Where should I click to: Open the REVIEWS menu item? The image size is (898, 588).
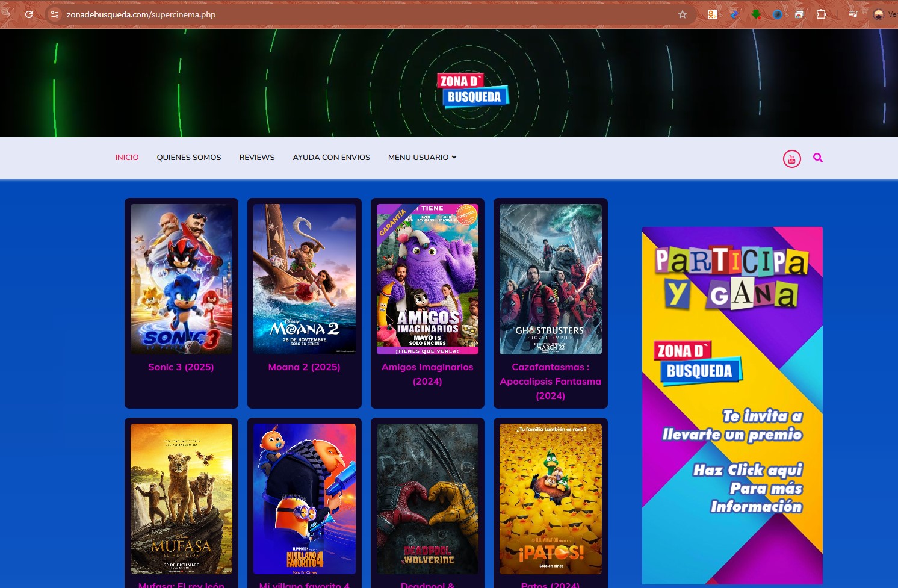pyautogui.click(x=257, y=158)
